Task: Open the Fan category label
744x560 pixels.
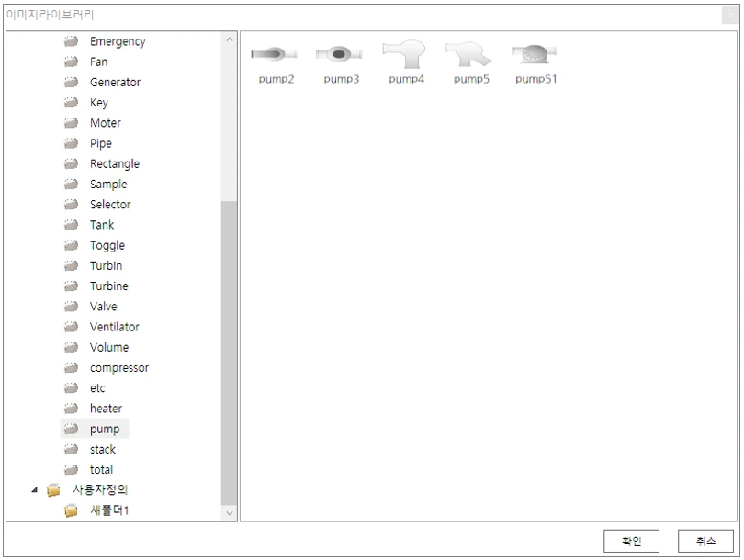Action: coord(98,62)
